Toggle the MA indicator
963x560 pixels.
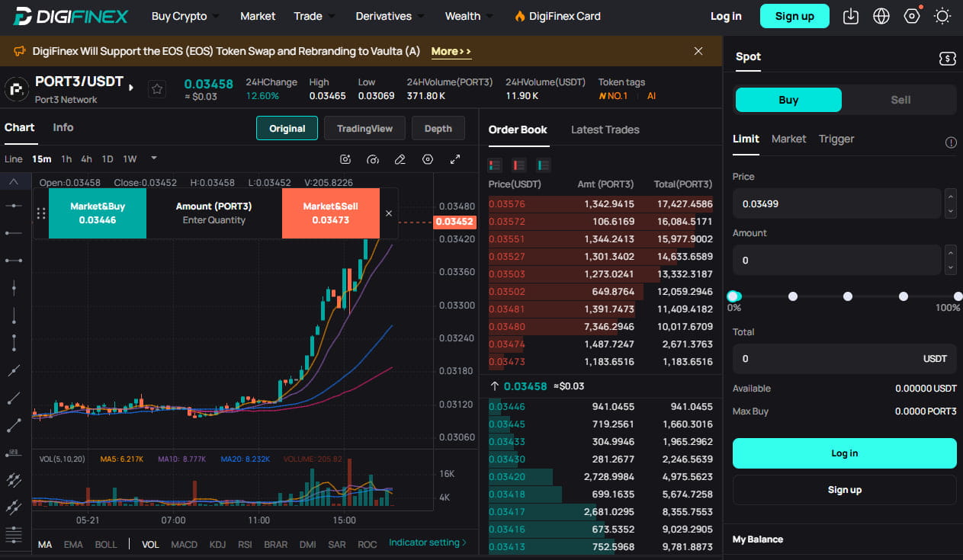(x=45, y=544)
